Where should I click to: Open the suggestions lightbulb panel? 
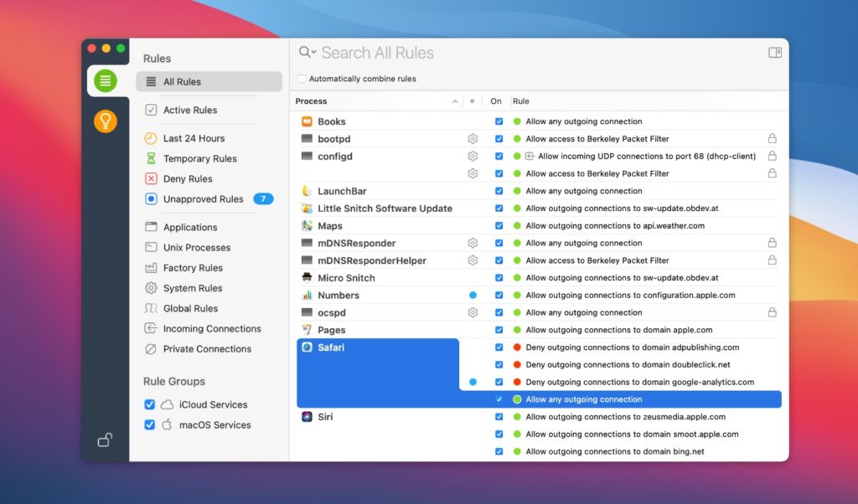(x=106, y=121)
